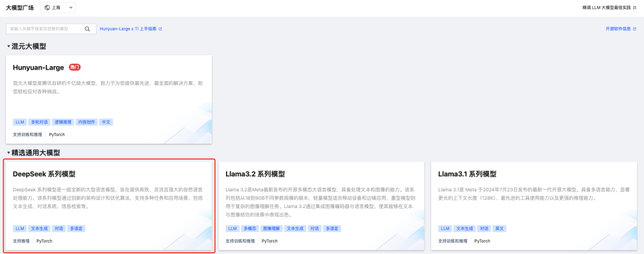Click 多语言 tag on Llama3.2 card

pyautogui.click(x=332, y=228)
